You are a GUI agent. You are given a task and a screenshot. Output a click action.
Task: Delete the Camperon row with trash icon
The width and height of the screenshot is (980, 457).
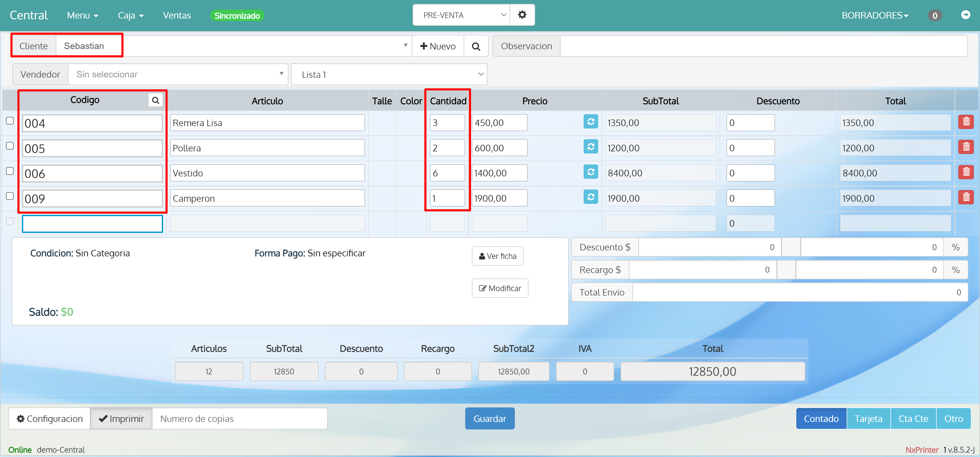(966, 197)
